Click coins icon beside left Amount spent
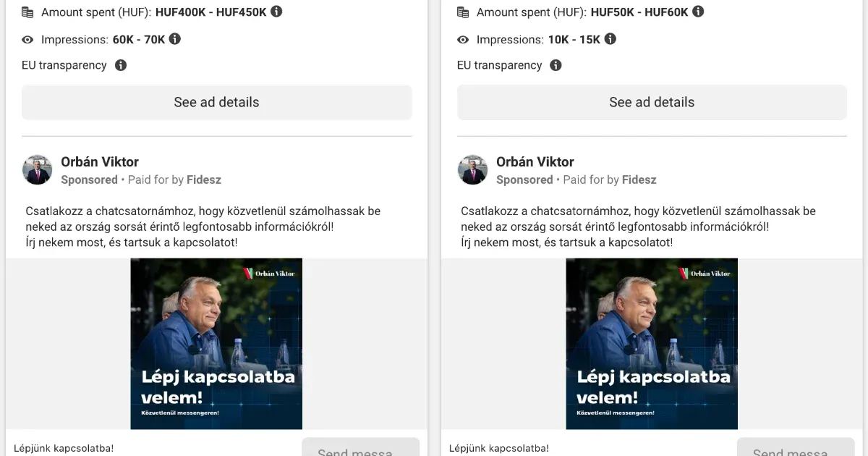Image resolution: width=868 pixels, height=456 pixels. tap(28, 12)
